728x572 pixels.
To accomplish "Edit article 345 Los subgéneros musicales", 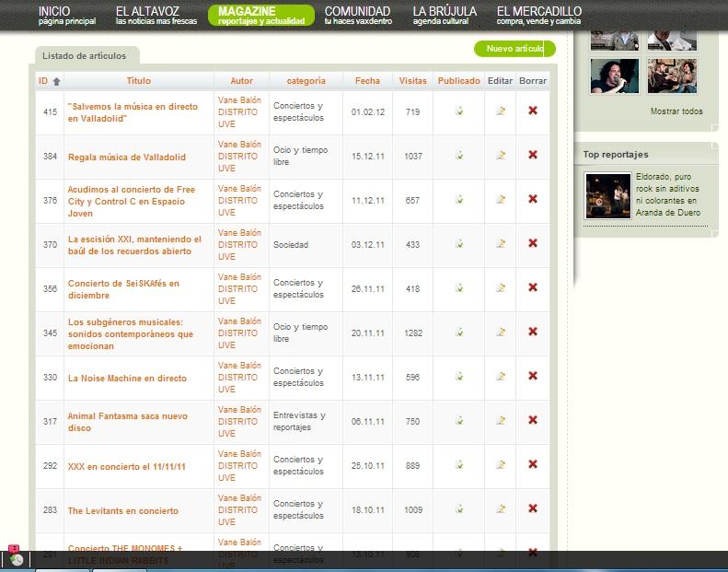I will point(501,332).
